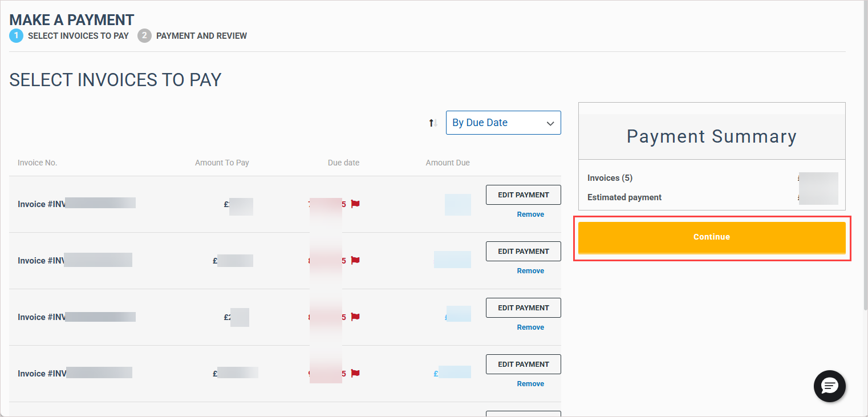Image resolution: width=868 pixels, height=417 pixels.
Task: Go to step 2 Payment and Review
Action: coord(193,36)
